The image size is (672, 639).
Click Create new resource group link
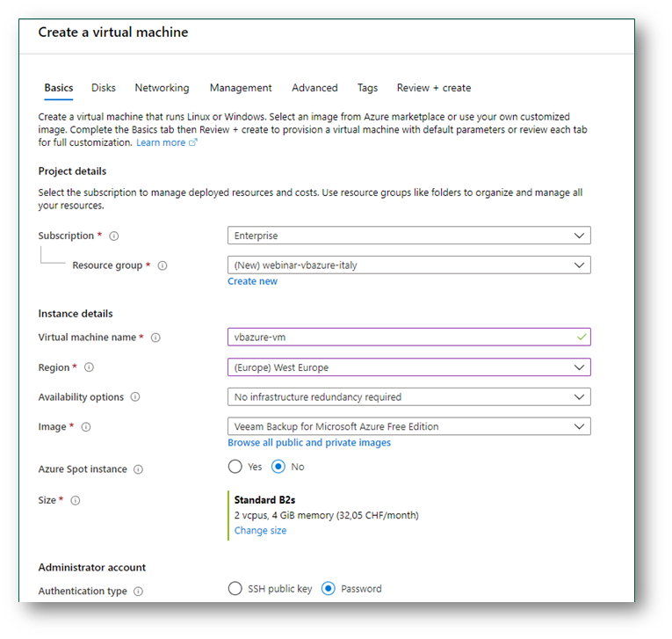tap(252, 281)
